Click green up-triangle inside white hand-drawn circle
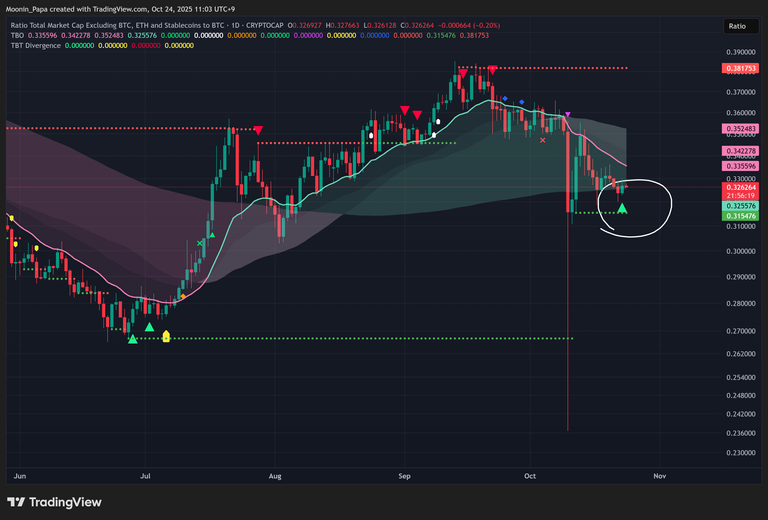 (x=623, y=208)
